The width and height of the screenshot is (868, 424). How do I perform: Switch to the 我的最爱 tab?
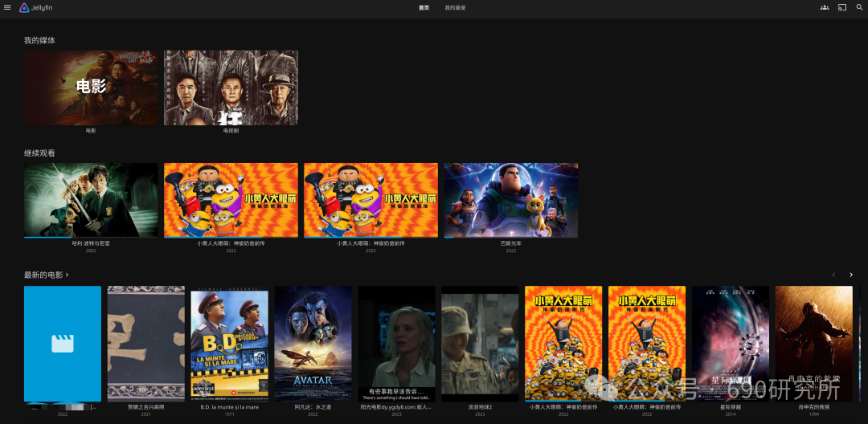[x=455, y=8]
